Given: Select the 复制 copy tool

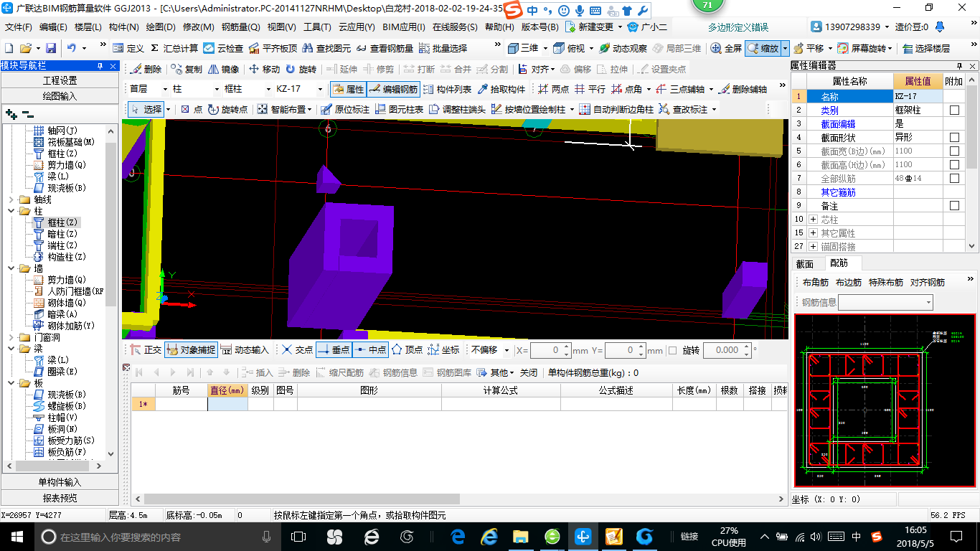Looking at the screenshot, I should coord(187,69).
